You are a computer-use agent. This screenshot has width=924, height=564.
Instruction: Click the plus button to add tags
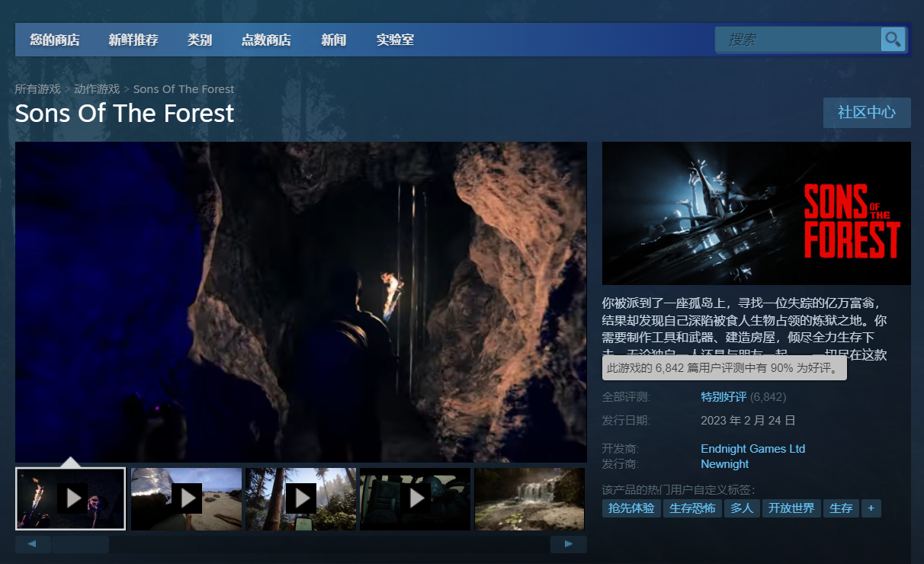pyautogui.click(x=871, y=508)
